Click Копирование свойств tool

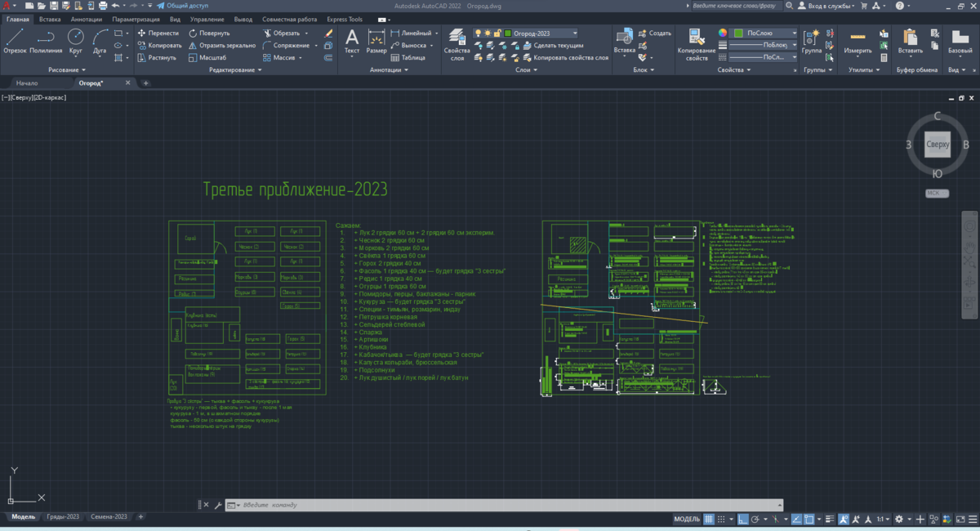(697, 45)
